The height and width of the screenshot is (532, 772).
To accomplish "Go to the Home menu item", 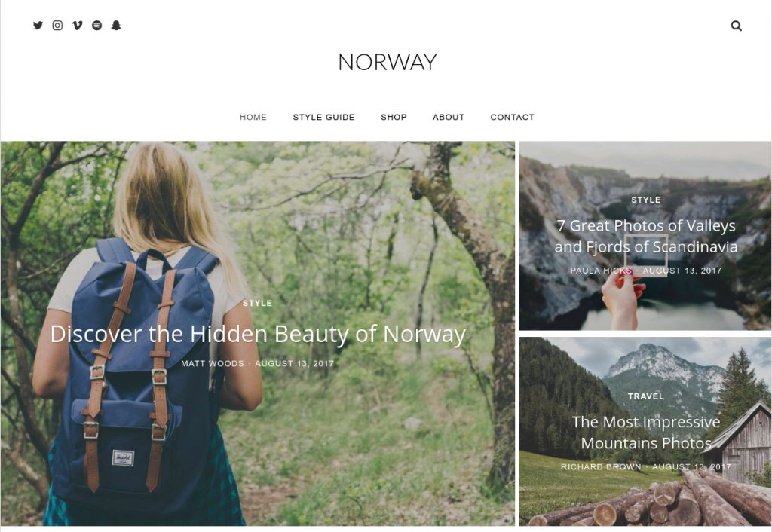I will (x=253, y=117).
